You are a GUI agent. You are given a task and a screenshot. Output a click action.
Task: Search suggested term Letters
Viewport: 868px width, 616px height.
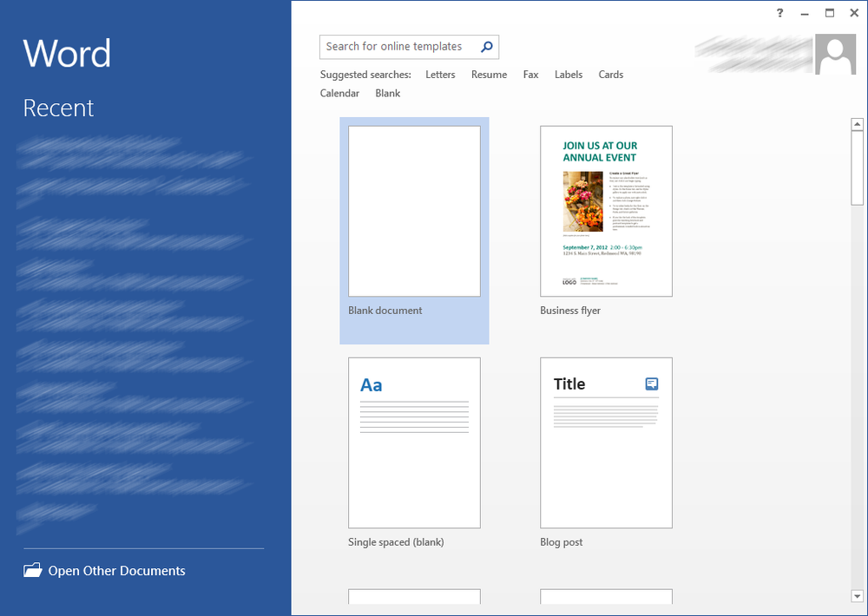pyautogui.click(x=440, y=75)
